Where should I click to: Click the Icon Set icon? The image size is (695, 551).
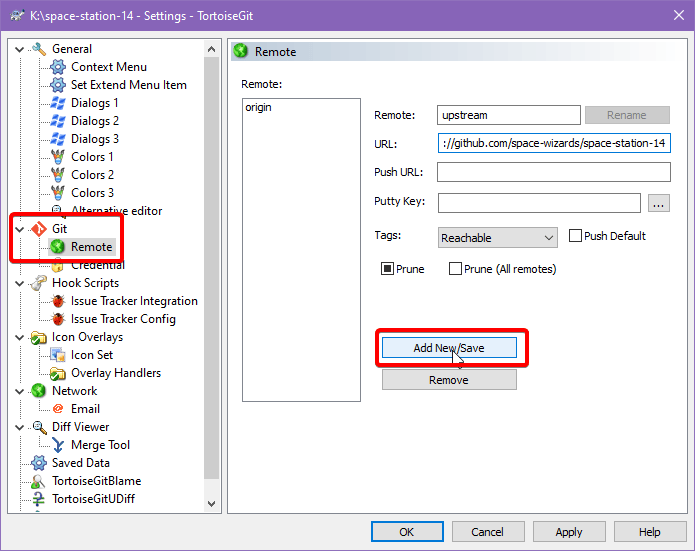click(x=58, y=355)
